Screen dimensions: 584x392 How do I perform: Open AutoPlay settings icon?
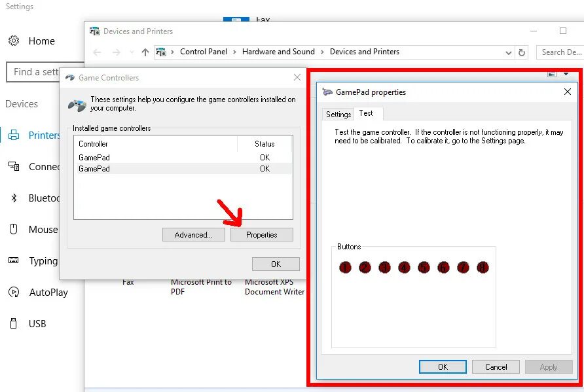click(x=14, y=292)
